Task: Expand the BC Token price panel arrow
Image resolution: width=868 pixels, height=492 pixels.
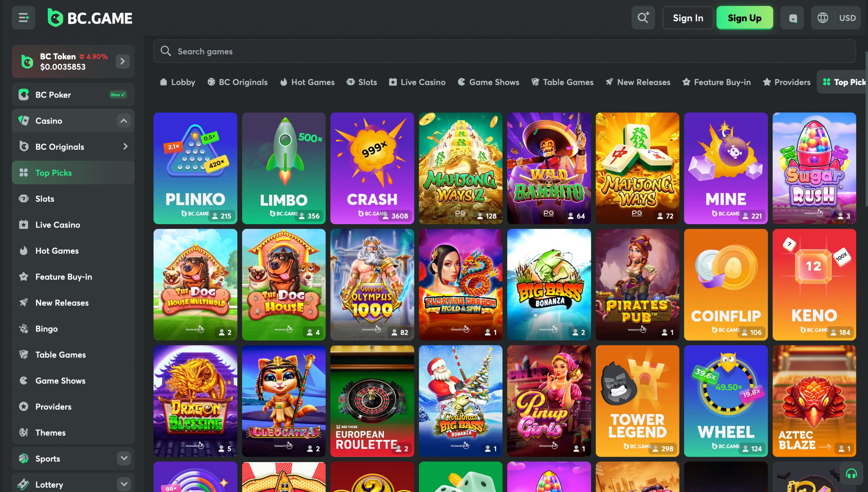Action: click(122, 61)
